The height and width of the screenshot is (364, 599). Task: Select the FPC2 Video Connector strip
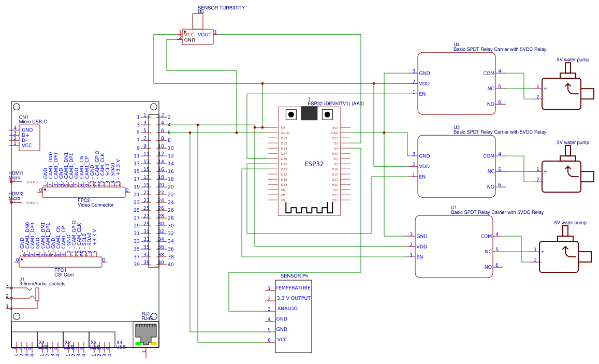point(84,193)
